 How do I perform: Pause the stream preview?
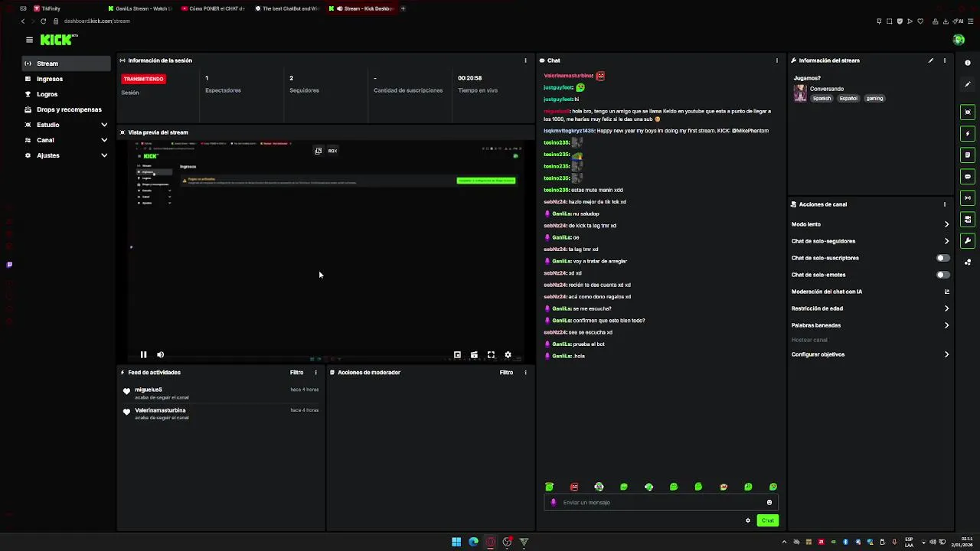coord(143,354)
